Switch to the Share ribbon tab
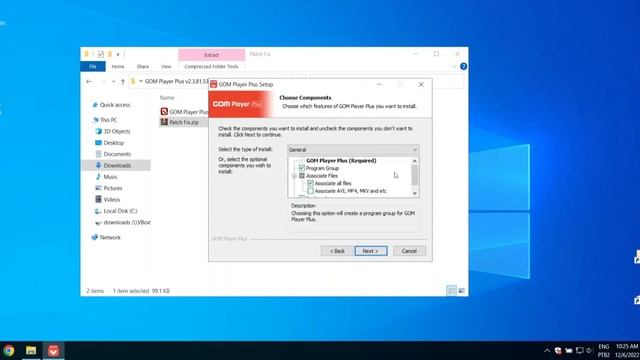Viewport: 640px width, 360px height. tap(143, 67)
